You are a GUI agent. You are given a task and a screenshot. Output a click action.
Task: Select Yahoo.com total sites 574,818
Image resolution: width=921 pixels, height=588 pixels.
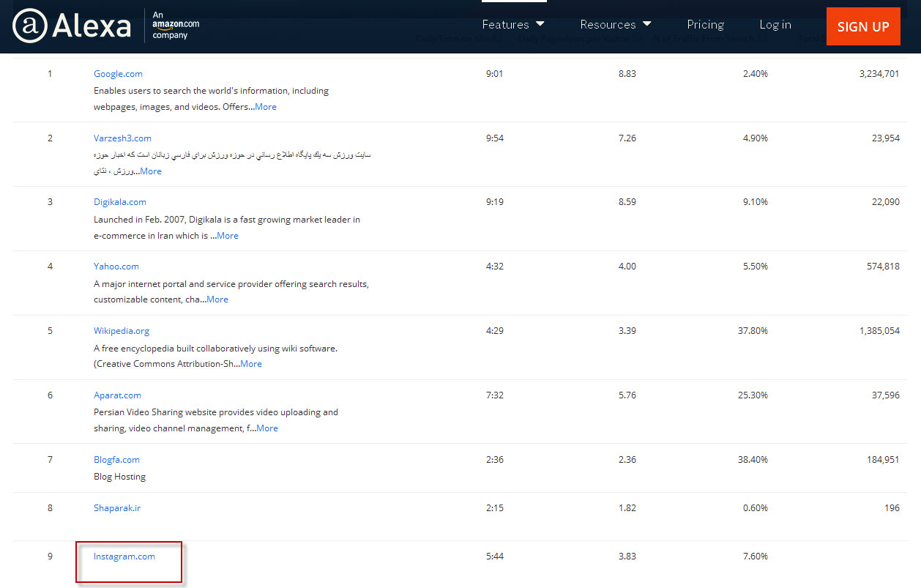883,267
